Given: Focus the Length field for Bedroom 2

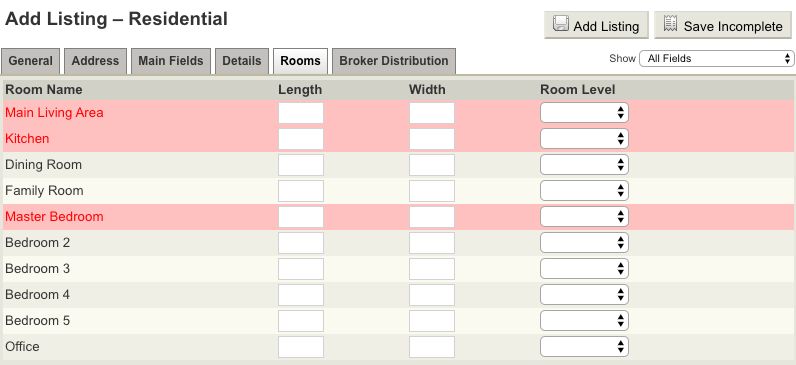Looking at the screenshot, I should click(301, 243).
